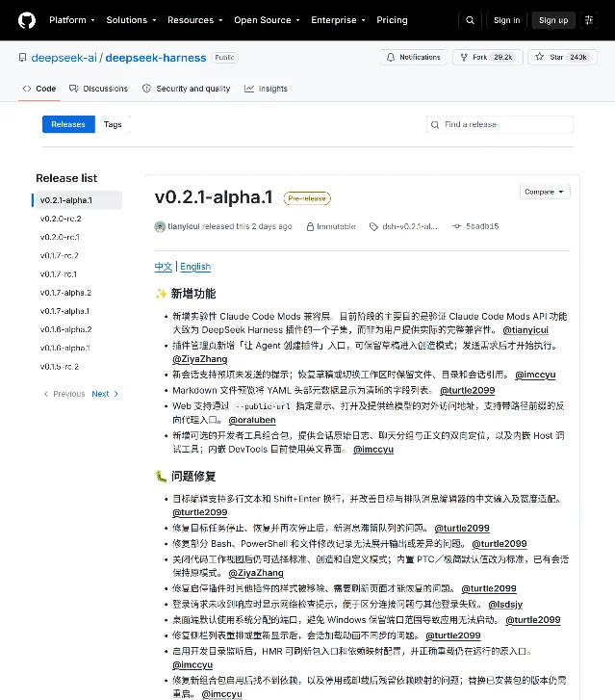Click the tianyicui avatar image
This screenshot has width=615, height=700.
pos(160,226)
